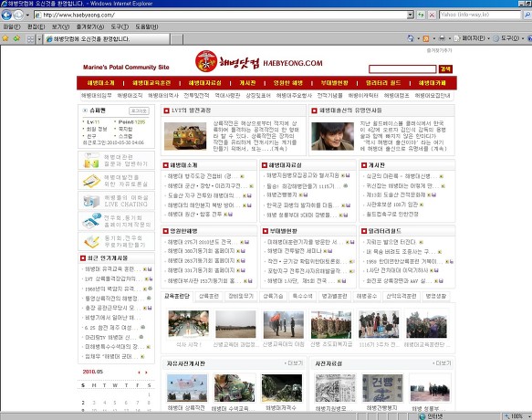Expand the address bar URL history dropdown
The width and height of the screenshot is (532, 420).
(411, 15)
